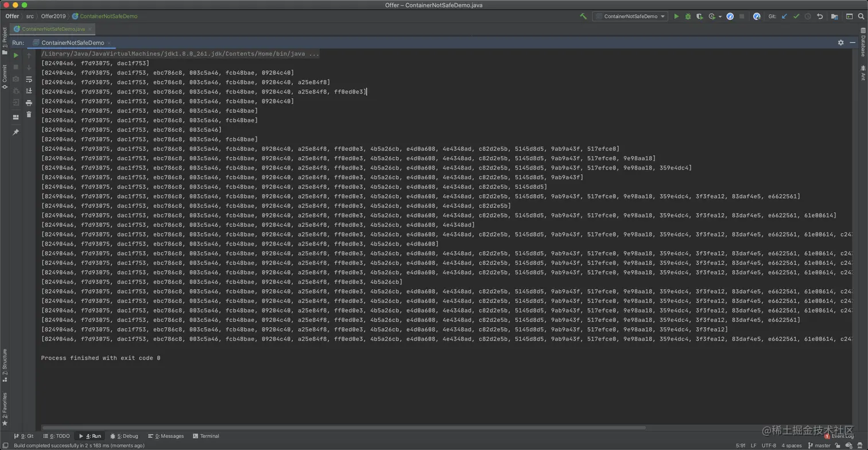Open the 9: Git bottom tool window
The image size is (868, 450).
tap(24, 436)
